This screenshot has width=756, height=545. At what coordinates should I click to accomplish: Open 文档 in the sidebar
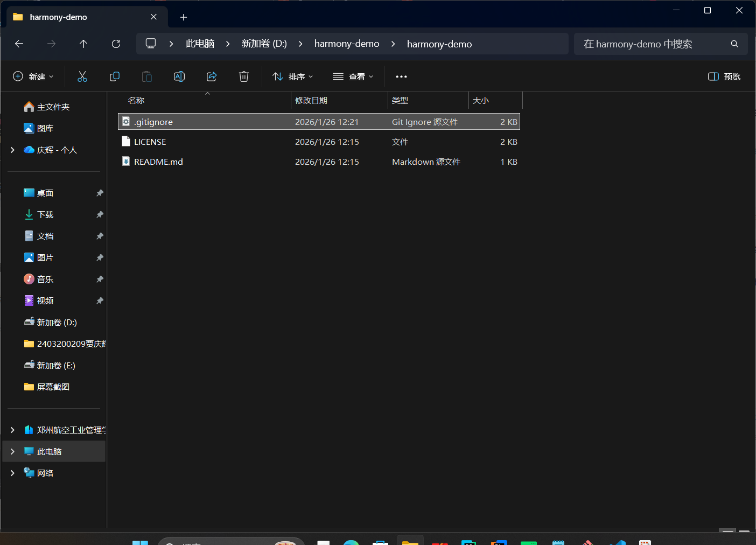45,236
